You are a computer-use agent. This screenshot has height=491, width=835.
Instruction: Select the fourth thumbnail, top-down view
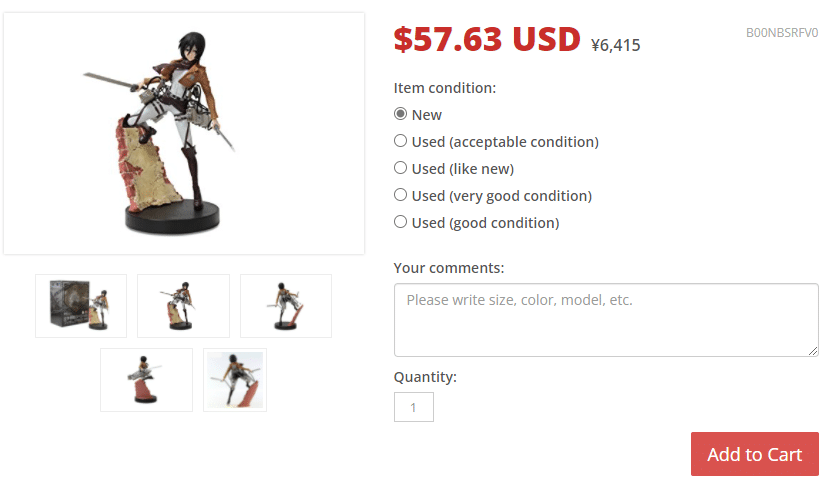tap(146, 380)
